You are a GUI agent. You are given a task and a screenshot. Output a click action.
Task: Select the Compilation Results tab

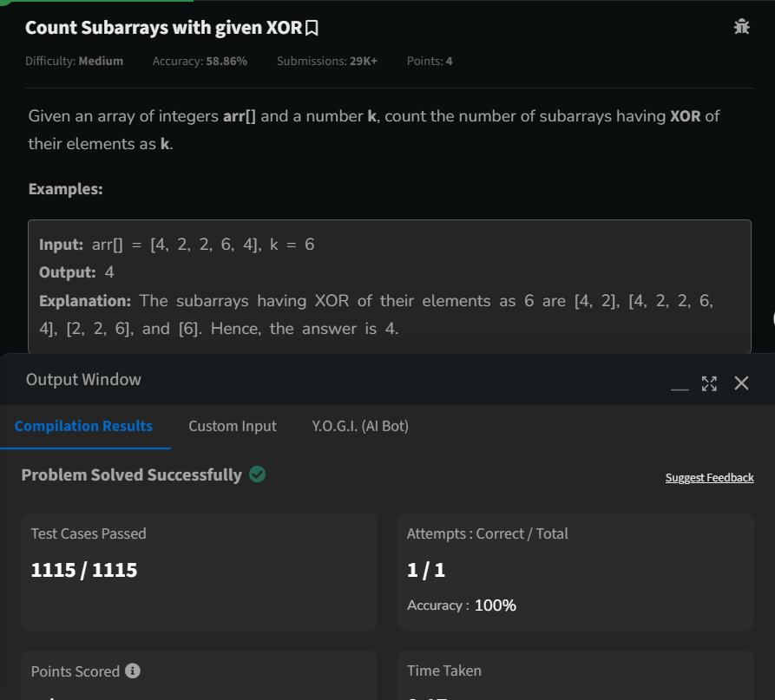83,426
